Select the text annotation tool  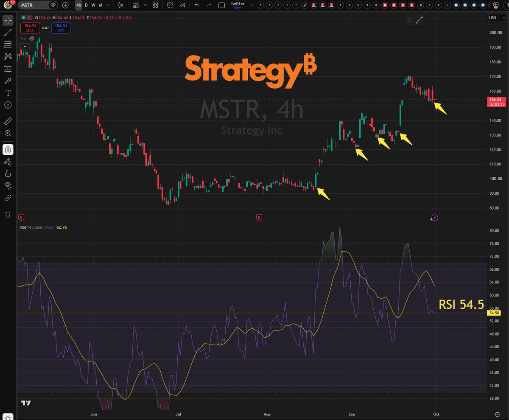8,92
